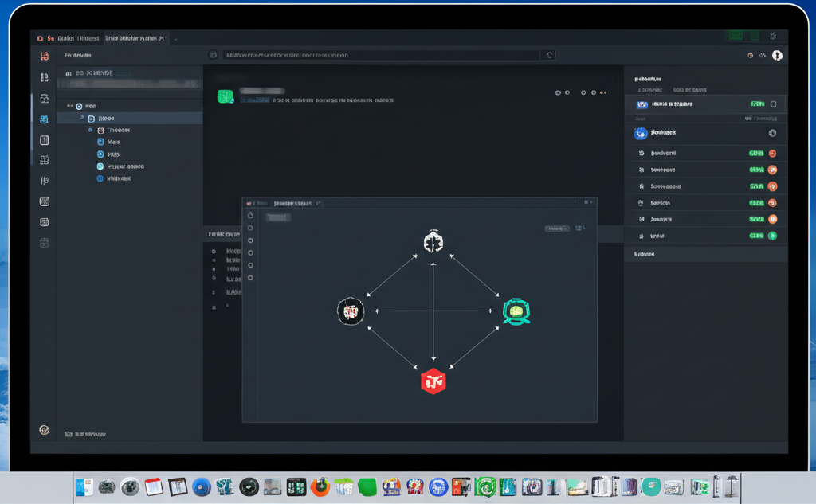This screenshot has height=504, width=816.
Task: Toggle the circular control beside the blue network item
Action: click(x=771, y=133)
